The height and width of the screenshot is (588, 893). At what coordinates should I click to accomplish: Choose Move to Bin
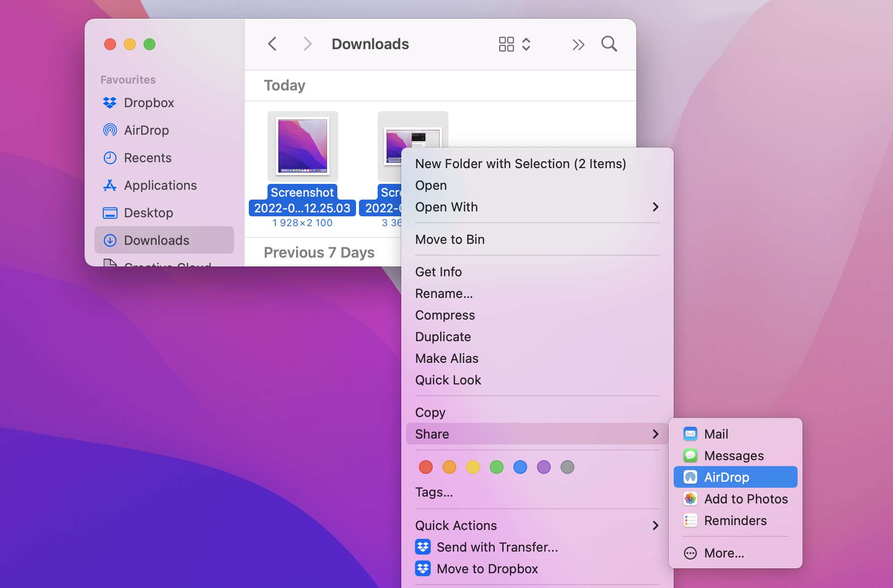point(537,239)
